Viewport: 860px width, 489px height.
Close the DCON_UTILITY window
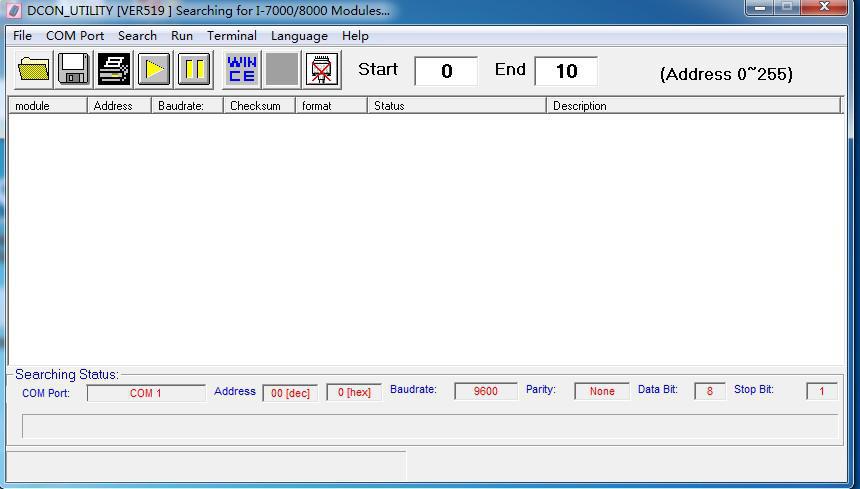click(x=824, y=7)
